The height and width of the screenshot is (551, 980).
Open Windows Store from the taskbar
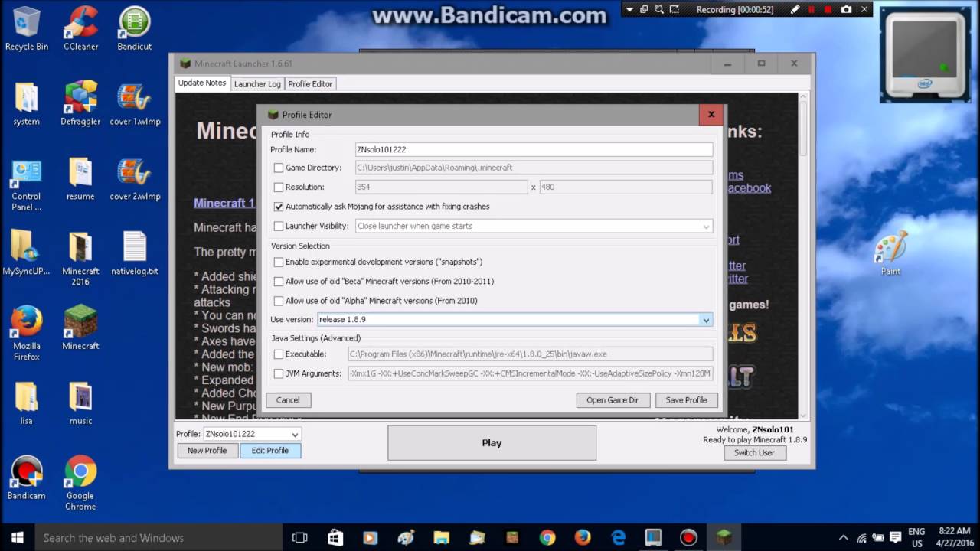pos(335,537)
